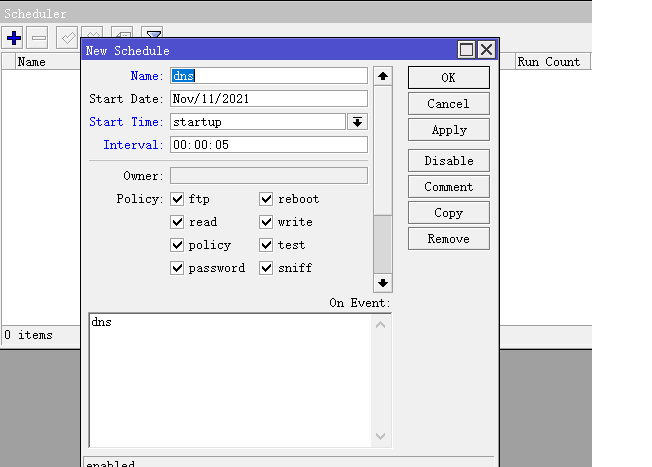Image resolution: width=652 pixels, height=467 pixels.
Task: Click the Run Count column header
Action: (548, 62)
